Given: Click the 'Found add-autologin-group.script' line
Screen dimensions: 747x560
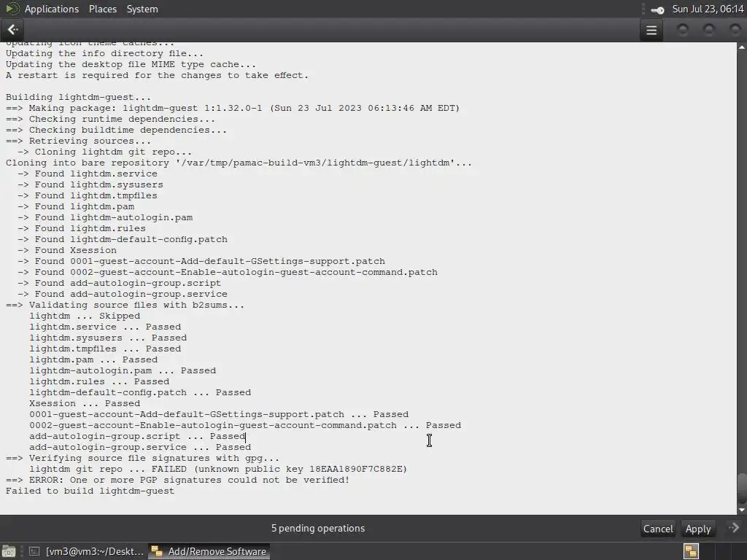Looking at the screenshot, I should pos(119,284).
